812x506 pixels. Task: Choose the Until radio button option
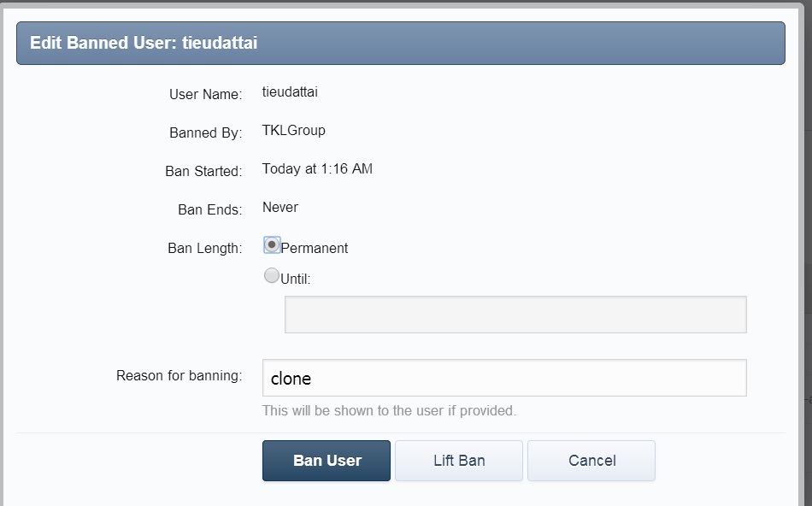271,276
